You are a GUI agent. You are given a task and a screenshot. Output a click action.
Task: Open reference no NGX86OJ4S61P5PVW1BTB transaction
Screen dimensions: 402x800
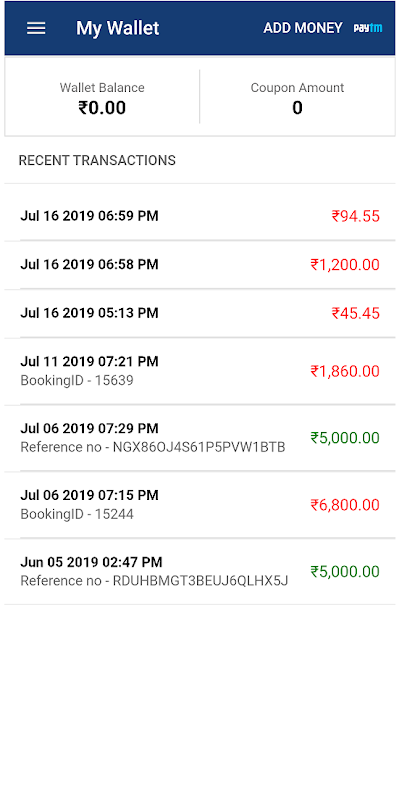coord(200,438)
